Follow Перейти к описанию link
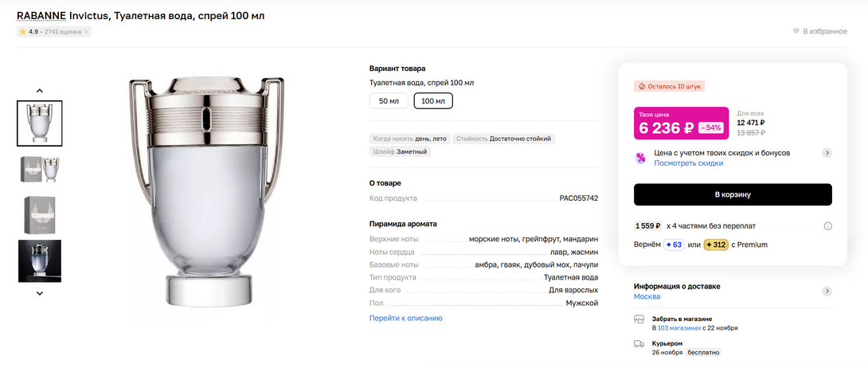Screen dimensions: 868x368 [405, 318]
